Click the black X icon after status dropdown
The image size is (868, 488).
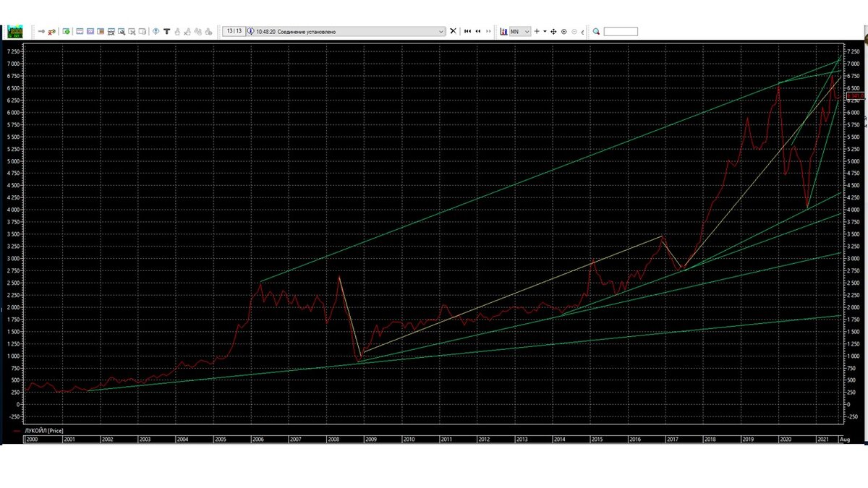(454, 31)
